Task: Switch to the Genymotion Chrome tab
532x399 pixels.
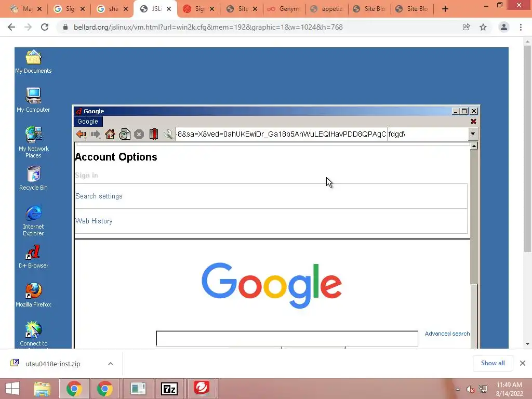Action: 284,9
